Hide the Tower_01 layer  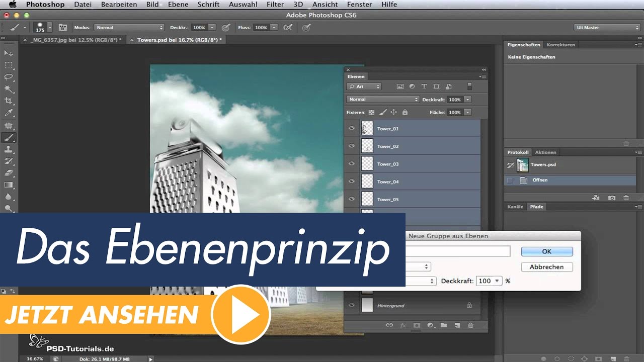[352, 129]
